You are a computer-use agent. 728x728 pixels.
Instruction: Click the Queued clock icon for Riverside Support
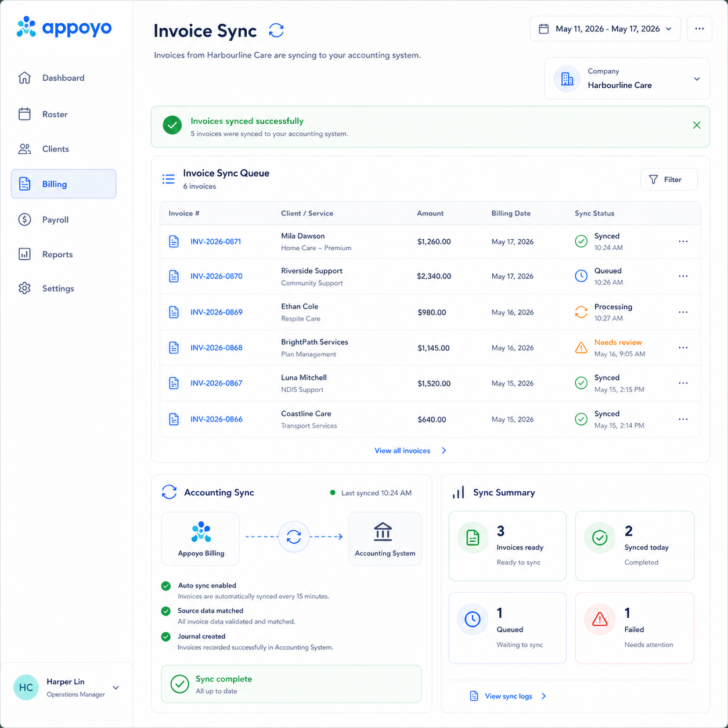coord(581,276)
